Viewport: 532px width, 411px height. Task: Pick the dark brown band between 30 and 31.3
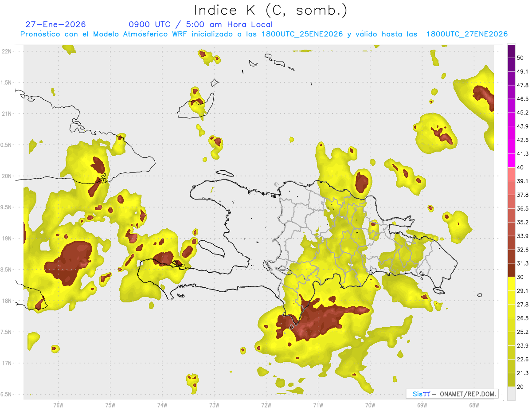coord(512,270)
